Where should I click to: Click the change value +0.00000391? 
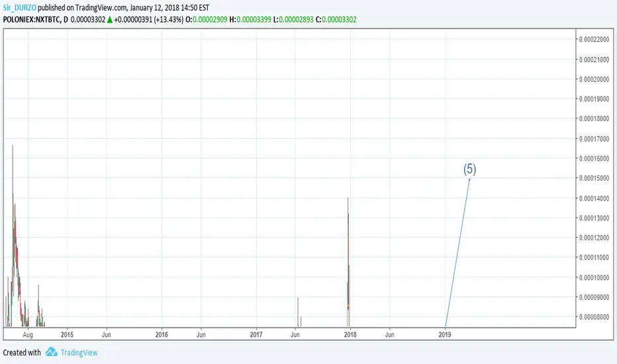[x=133, y=19]
